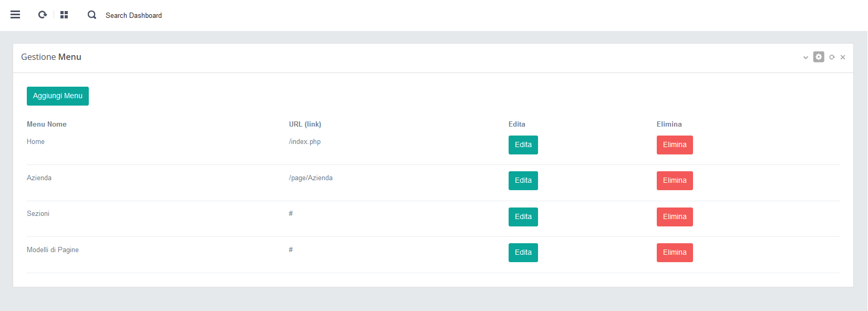
Task: Open the hamburger sidebar menu
Action: tap(15, 15)
